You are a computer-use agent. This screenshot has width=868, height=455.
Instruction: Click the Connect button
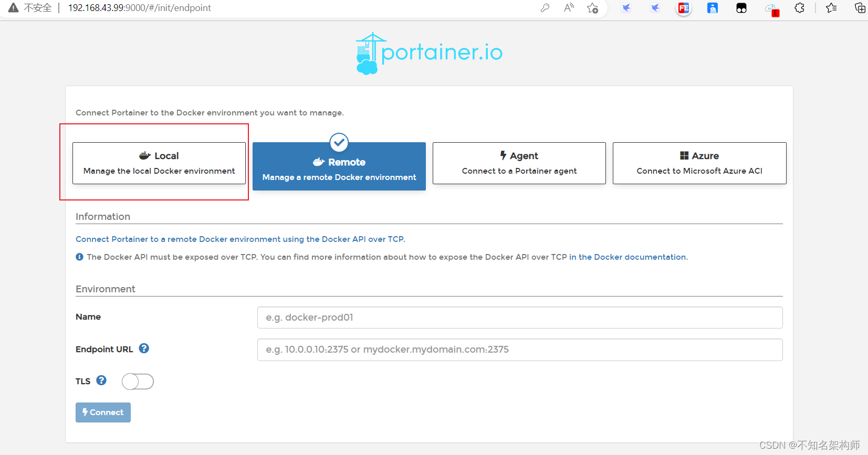coord(103,412)
